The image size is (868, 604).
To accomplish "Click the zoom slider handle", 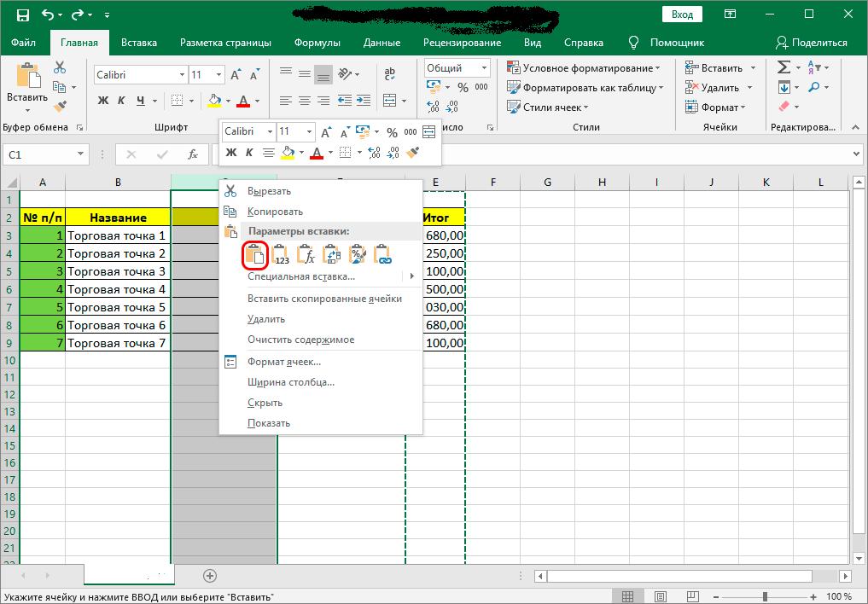I will [765, 597].
